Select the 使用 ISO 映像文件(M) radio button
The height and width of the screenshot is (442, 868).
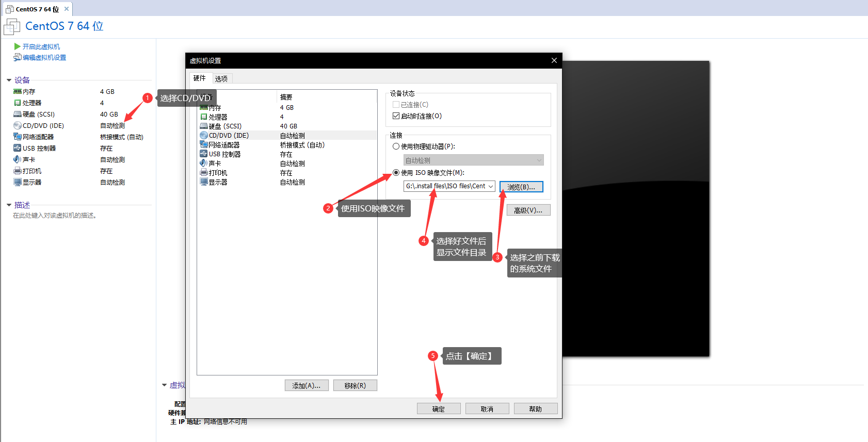point(396,173)
